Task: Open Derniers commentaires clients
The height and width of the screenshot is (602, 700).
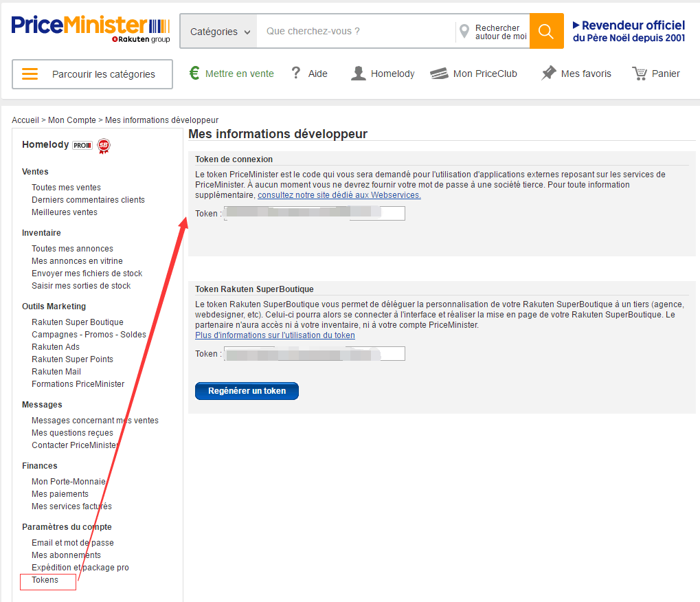Action: (x=89, y=200)
